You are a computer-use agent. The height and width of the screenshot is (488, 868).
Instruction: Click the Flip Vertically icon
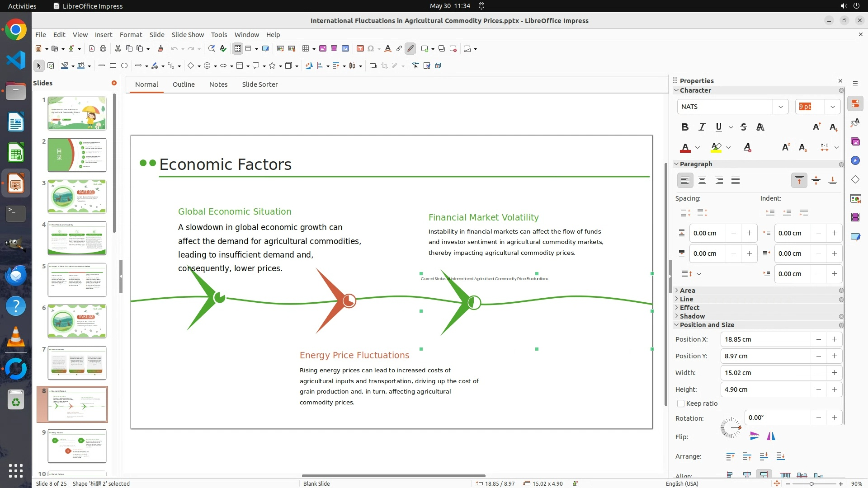tap(754, 436)
